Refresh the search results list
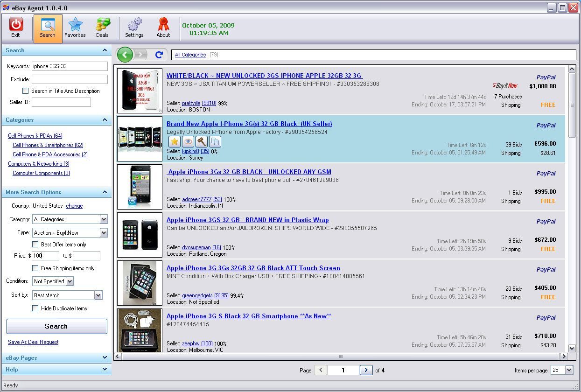 [159, 55]
